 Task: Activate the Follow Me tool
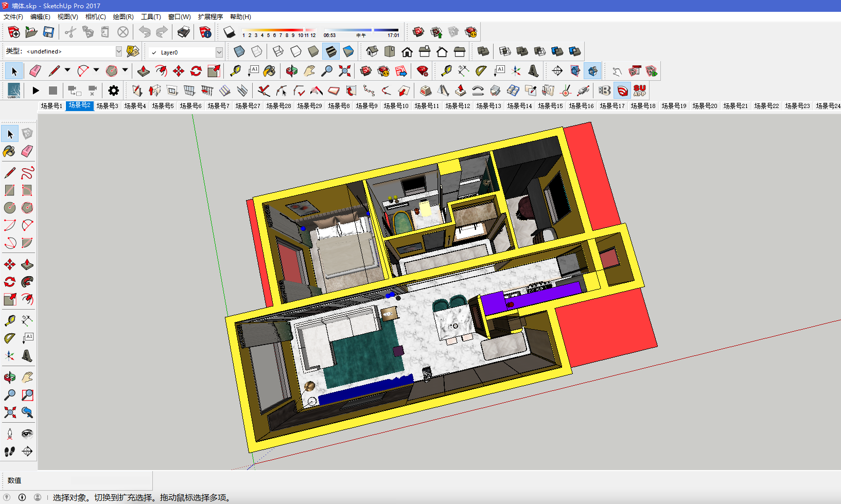click(x=27, y=282)
